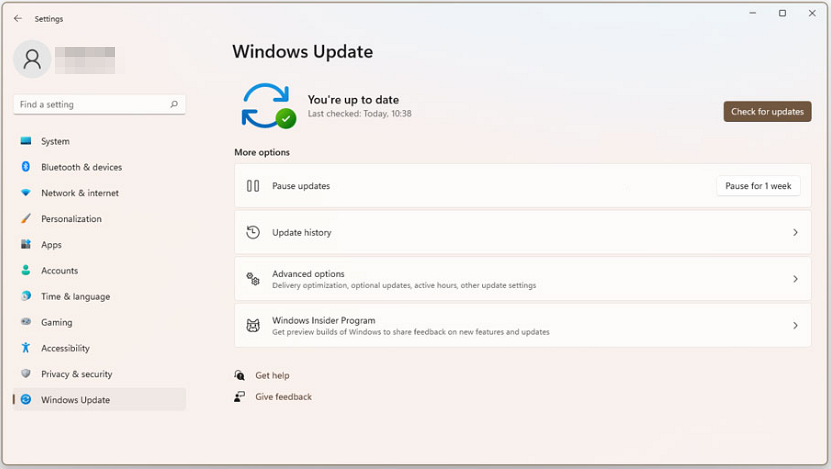Close the Settings window
831x469 pixels.
(812, 13)
